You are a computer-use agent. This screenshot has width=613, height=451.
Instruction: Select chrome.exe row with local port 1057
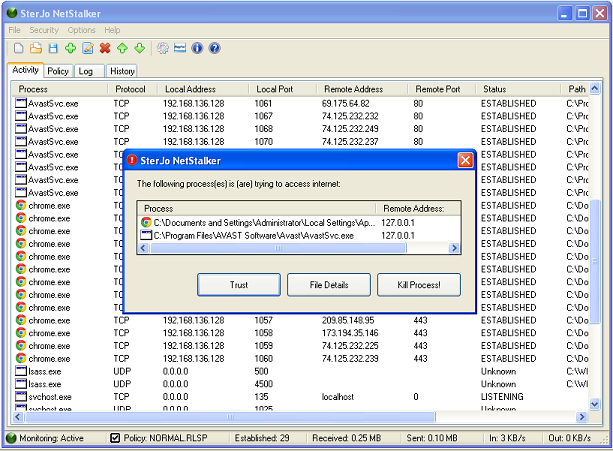tap(301, 320)
